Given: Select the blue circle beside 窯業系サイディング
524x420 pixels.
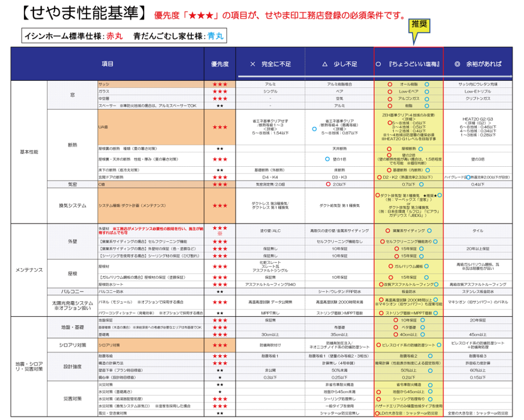Looking at the screenshot, I should pos(429,231).
